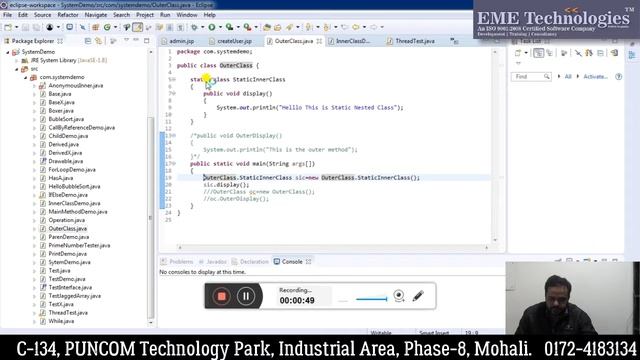Toggle Hide Completed Tasks in Task List

coord(578,53)
